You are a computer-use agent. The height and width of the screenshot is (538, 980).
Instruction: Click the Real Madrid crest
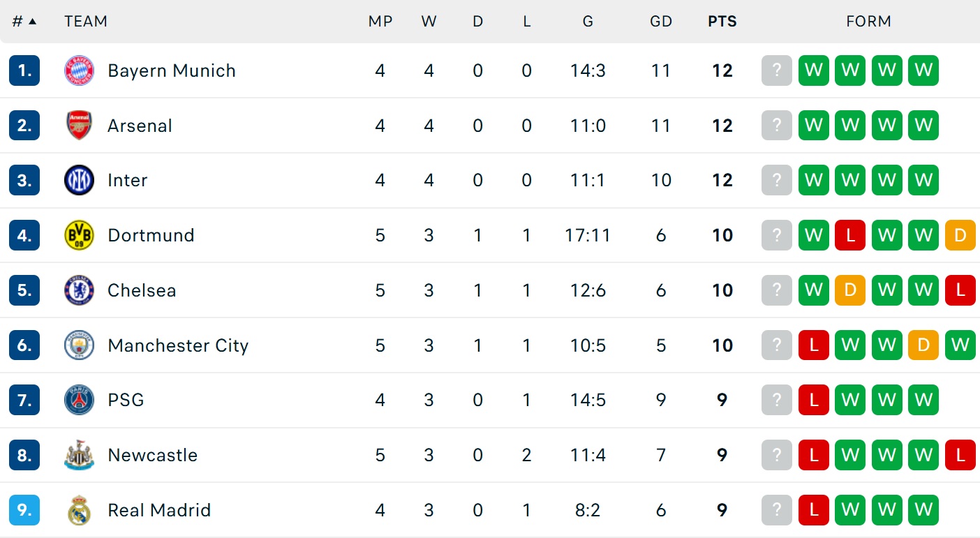(79, 510)
